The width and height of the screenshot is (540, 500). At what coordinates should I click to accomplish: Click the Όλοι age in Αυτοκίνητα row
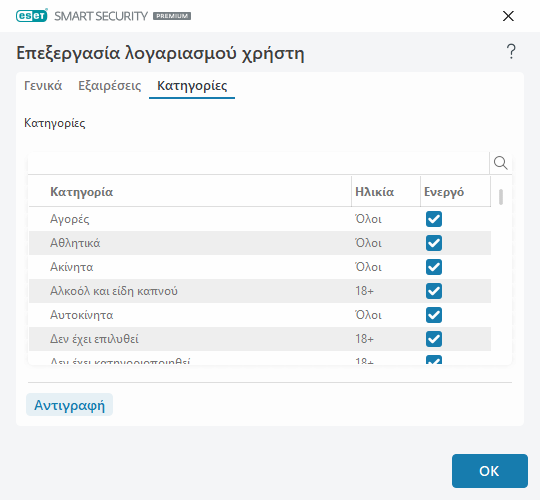368,315
